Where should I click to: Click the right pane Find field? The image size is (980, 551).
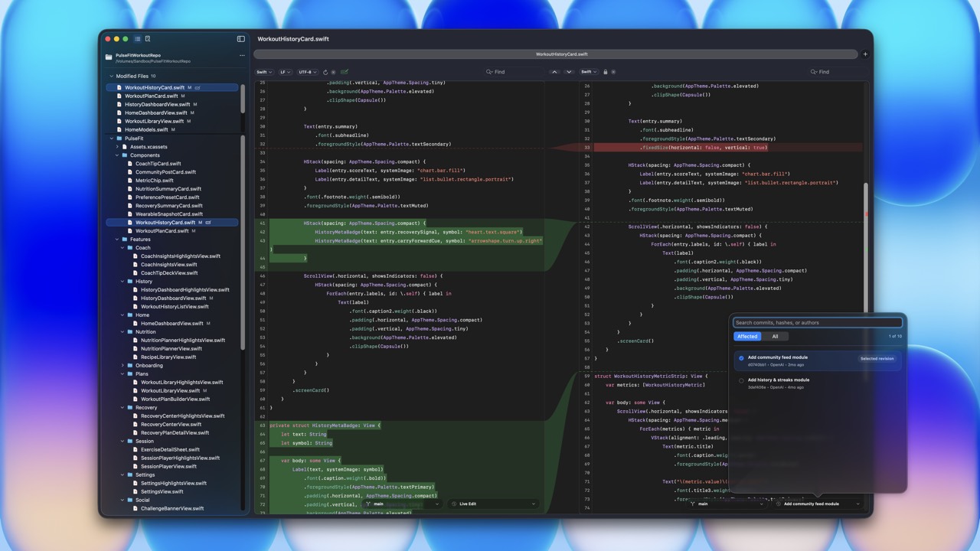(838, 72)
